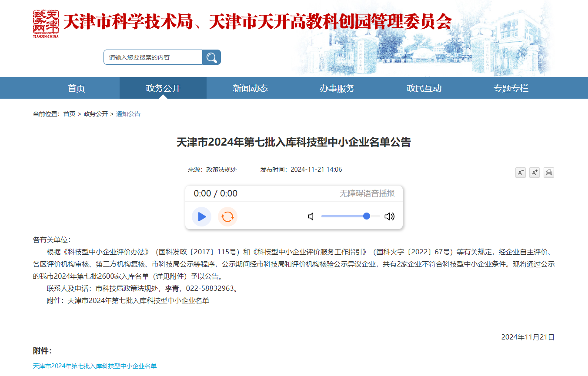588x376 pixels.
Task: Go to the 新闻动态 menu
Action: click(250, 88)
